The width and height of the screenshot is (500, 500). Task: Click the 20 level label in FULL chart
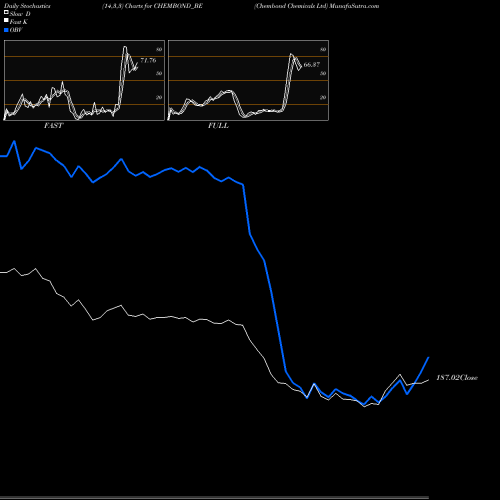pyautogui.click(x=323, y=97)
